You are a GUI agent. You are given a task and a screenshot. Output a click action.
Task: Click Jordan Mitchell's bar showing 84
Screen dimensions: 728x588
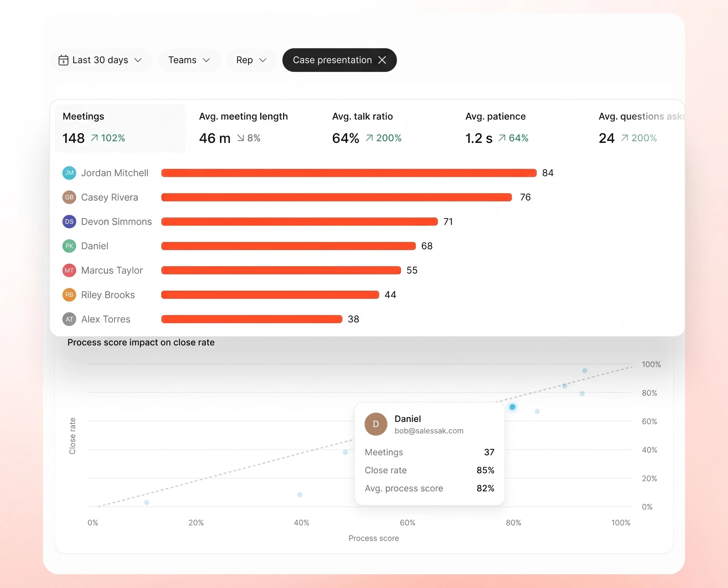pos(349,173)
